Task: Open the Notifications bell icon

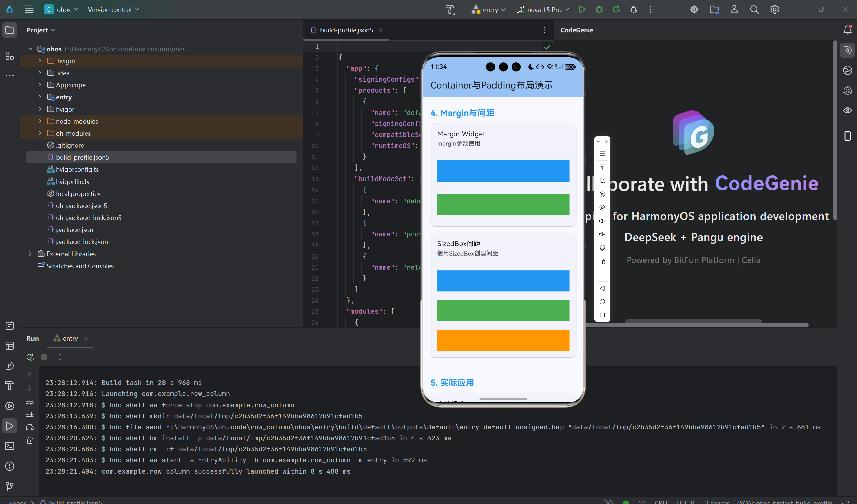Action: 847,30
